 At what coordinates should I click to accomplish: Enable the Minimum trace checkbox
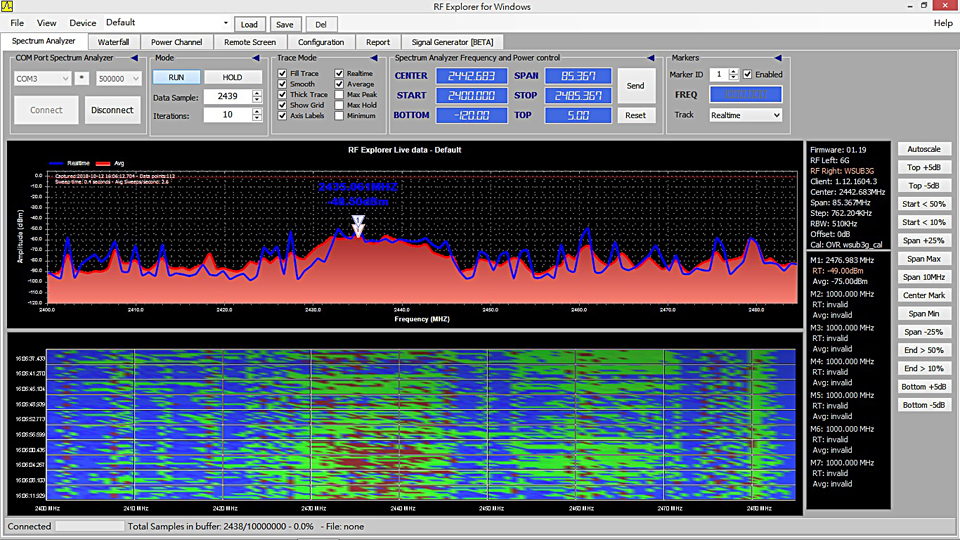click(x=339, y=115)
